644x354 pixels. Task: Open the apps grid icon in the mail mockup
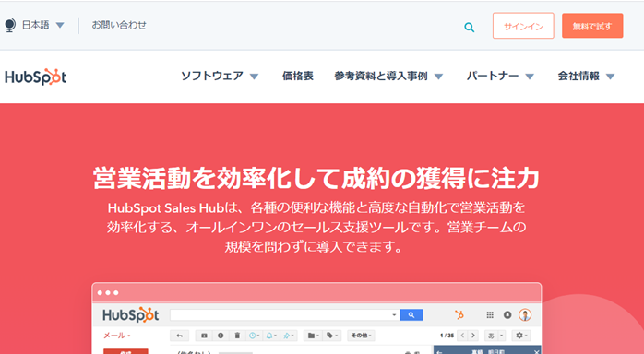(x=490, y=314)
